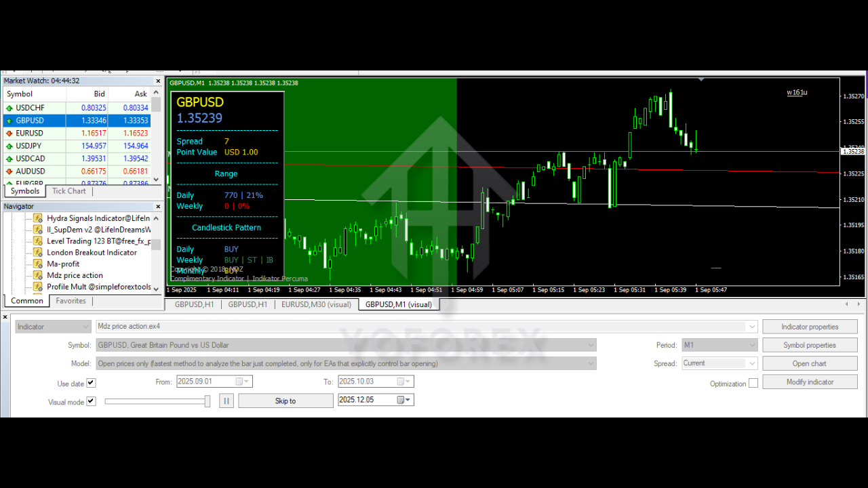Enable the Optimization checkbox

[x=753, y=383]
